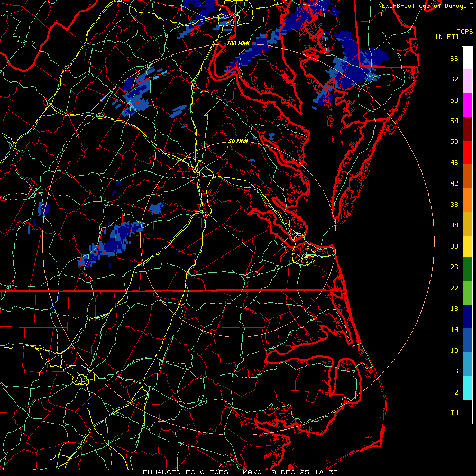Click the 'ENHANCED ECHO TOPS - KAKQ' caption
Screen dimensions: 476x476
(204, 472)
